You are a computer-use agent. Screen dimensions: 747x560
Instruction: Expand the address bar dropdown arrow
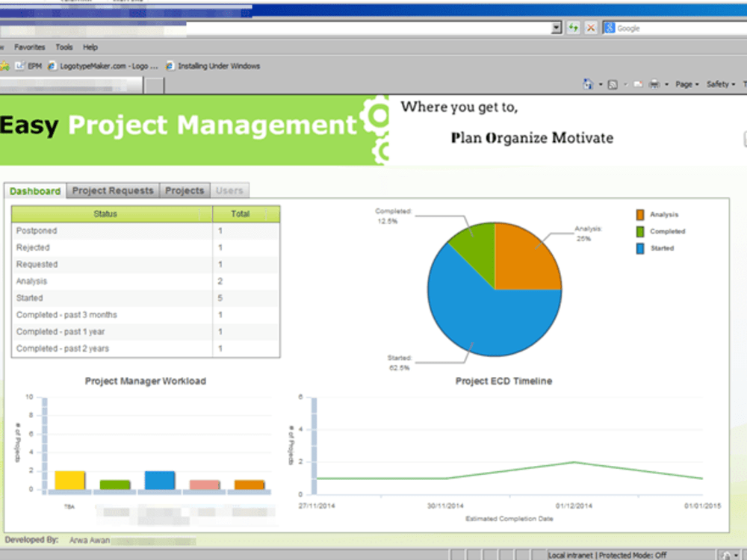(x=556, y=28)
